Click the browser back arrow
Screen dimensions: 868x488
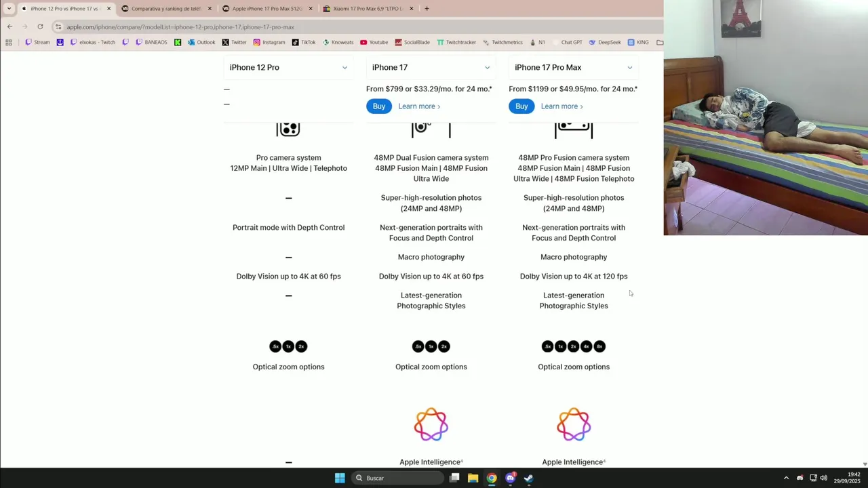pos(9,26)
